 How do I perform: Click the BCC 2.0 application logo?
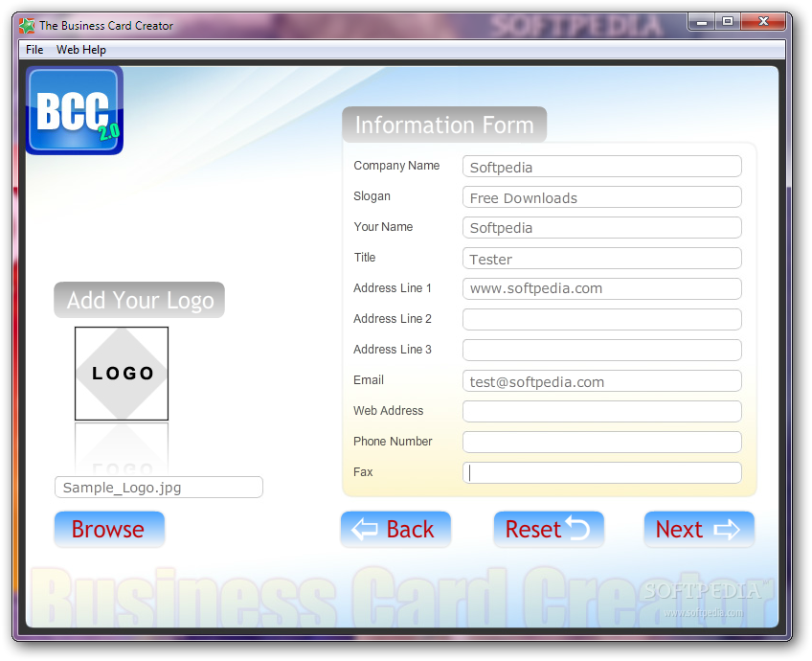75,110
